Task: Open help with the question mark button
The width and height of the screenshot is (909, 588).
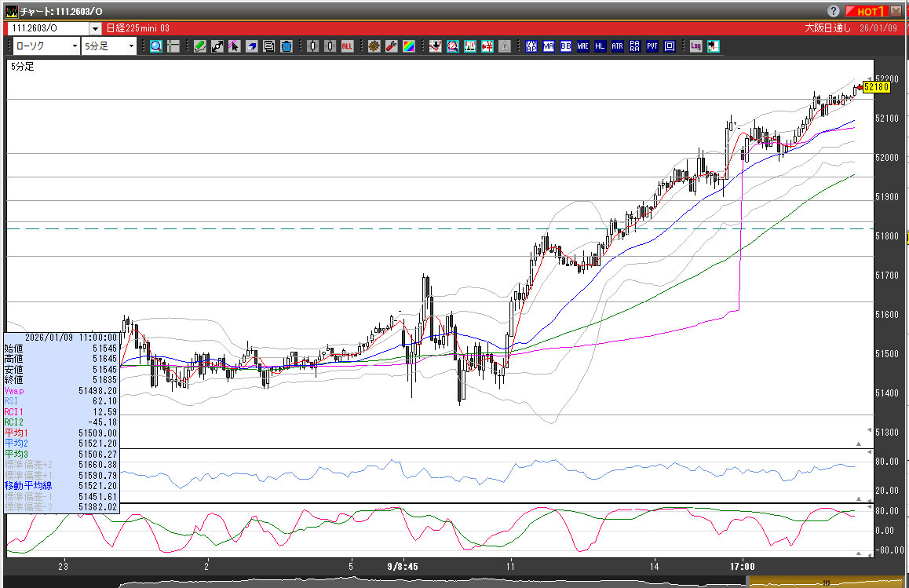Action: pos(833,11)
